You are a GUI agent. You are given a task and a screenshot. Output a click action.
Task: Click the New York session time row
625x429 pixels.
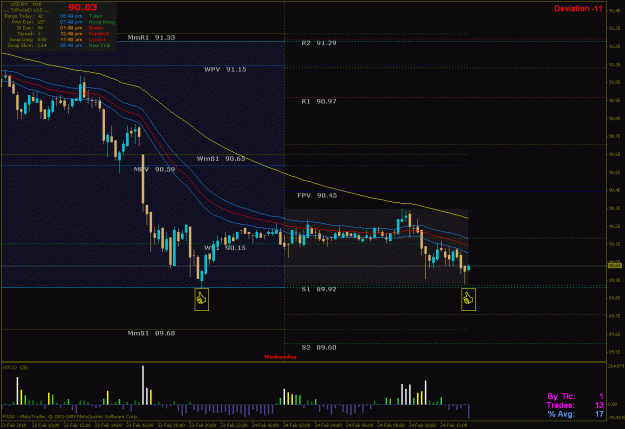point(85,45)
